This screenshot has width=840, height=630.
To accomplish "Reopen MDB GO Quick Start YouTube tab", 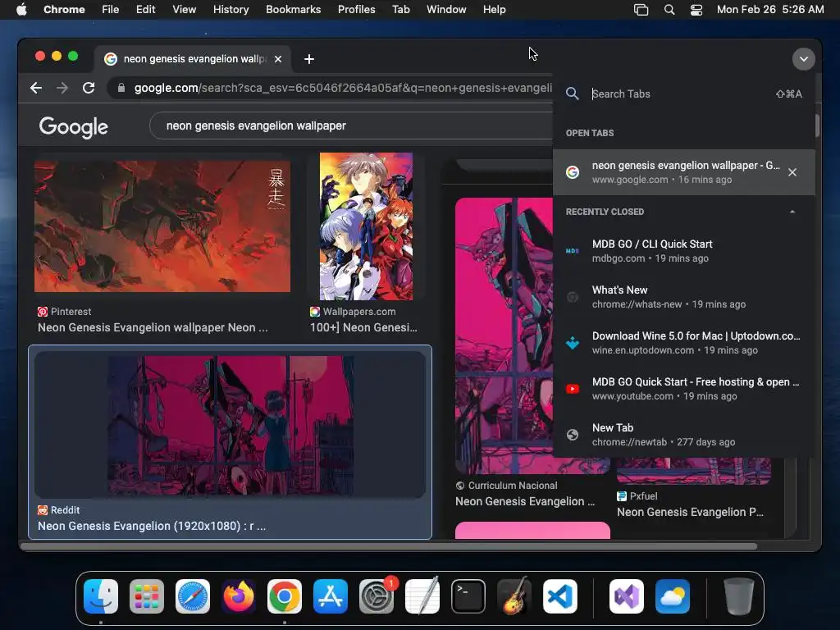I will pos(684,389).
